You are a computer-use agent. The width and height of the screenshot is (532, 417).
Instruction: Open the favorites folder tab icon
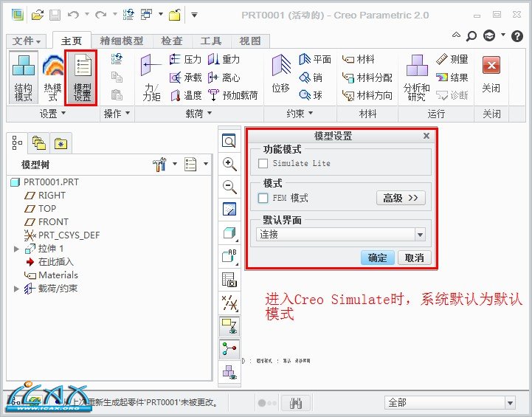pyautogui.click(x=61, y=143)
